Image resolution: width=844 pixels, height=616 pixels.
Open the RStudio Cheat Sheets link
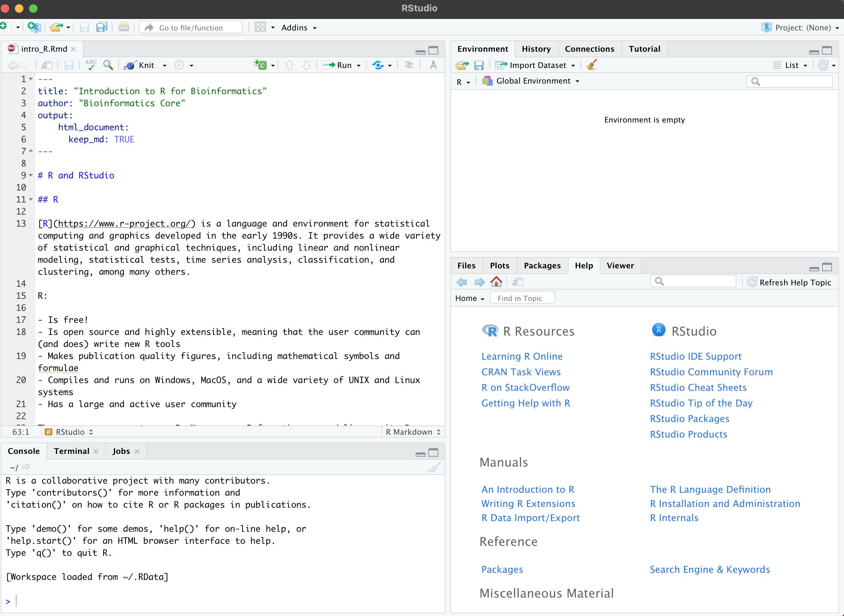(x=698, y=387)
